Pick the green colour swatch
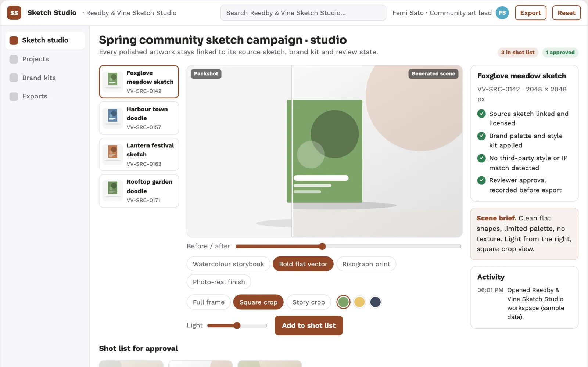The height and width of the screenshot is (367, 588). pos(343,302)
